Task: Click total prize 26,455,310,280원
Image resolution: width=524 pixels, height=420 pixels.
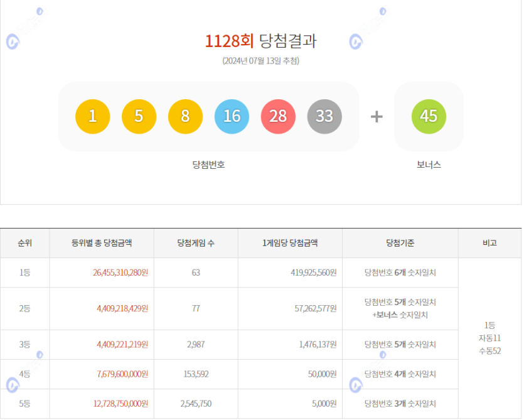Action: coord(120,272)
